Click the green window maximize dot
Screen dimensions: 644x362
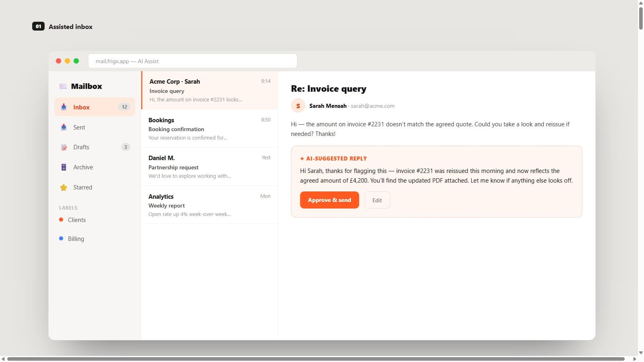pyautogui.click(x=76, y=61)
